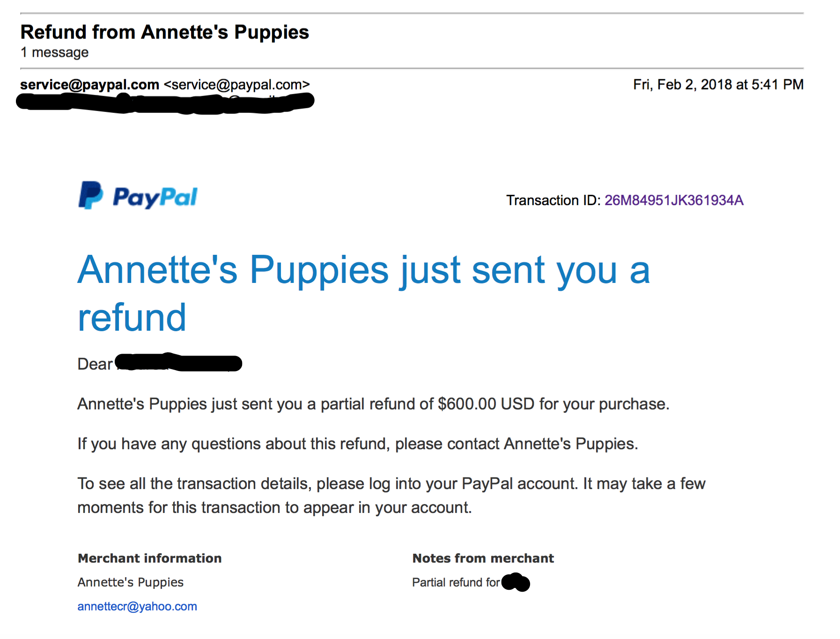Click the date Fri, Feb 2, 2018 timestamp
Viewport: 840px width, 639px height.
click(x=718, y=85)
